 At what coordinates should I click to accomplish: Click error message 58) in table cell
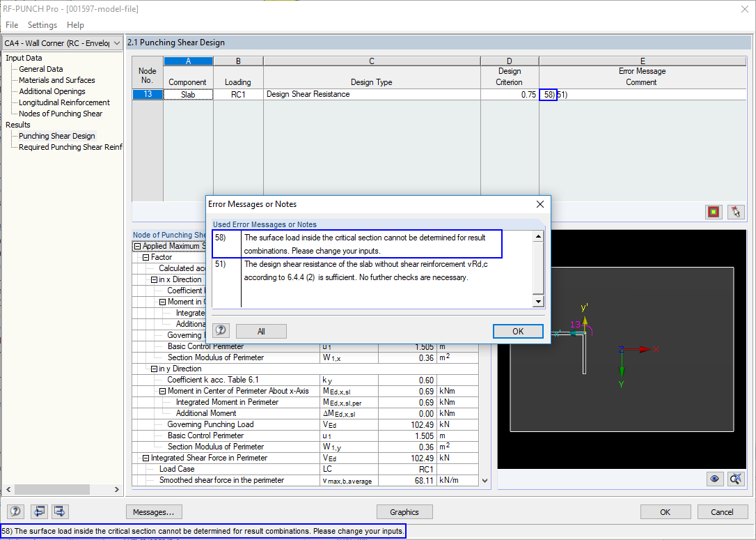549,95
